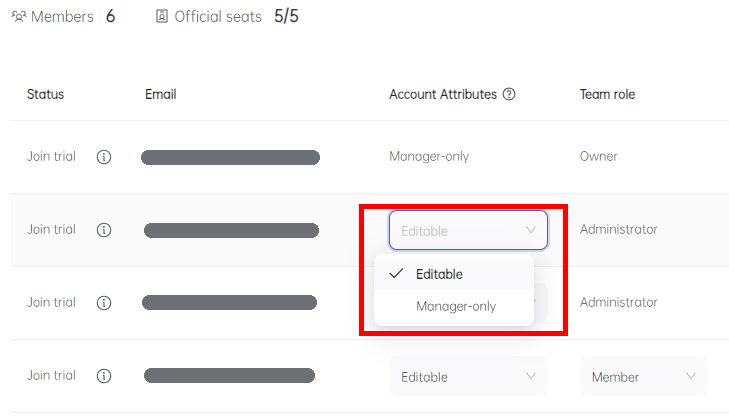Click info icon beside first Administrator's status
The height and width of the screenshot is (419, 729).
(x=104, y=230)
